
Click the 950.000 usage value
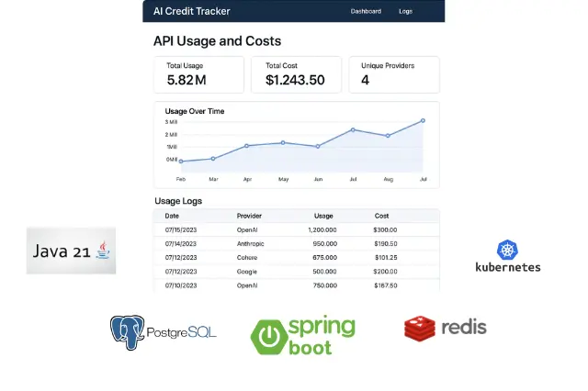pos(324,244)
